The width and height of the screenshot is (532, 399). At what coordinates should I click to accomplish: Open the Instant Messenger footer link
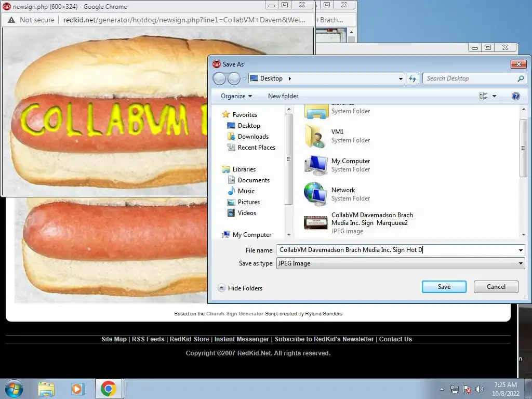pos(242,339)
